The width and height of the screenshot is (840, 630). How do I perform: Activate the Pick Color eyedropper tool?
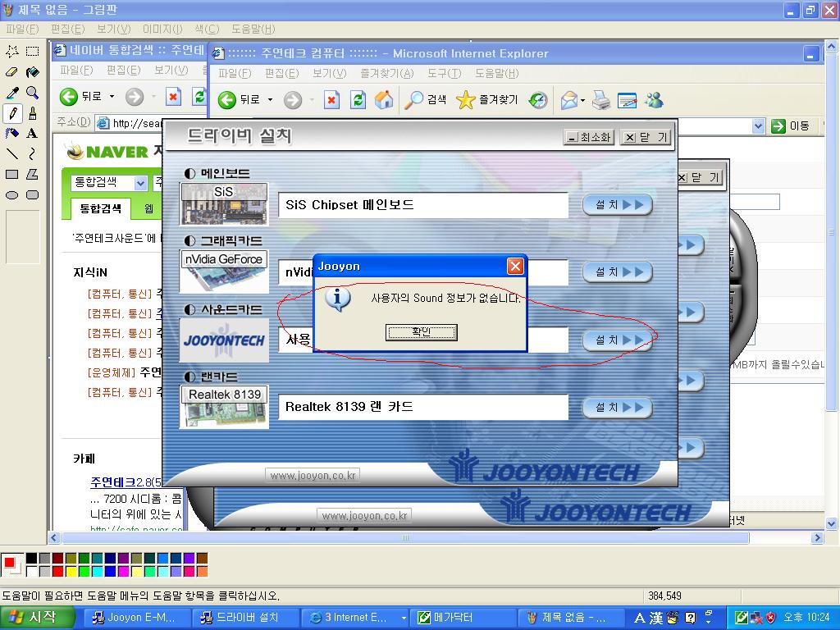pyautogui.click(x=12, y=92)
